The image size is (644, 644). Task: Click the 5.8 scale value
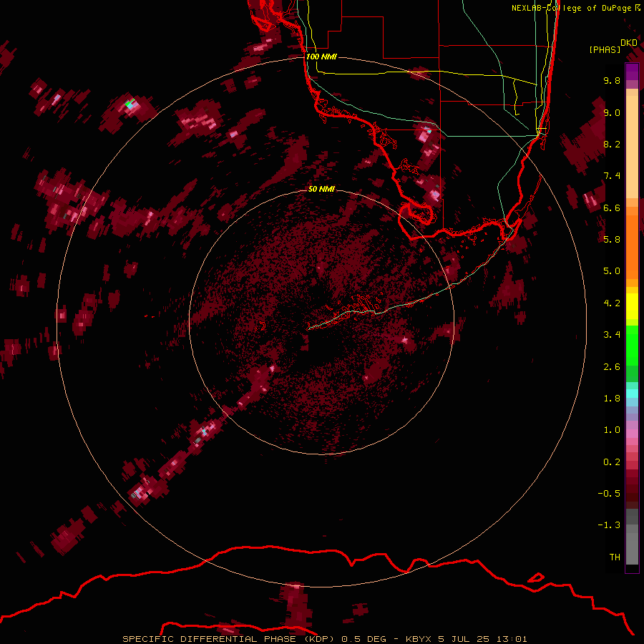point(612,240)
